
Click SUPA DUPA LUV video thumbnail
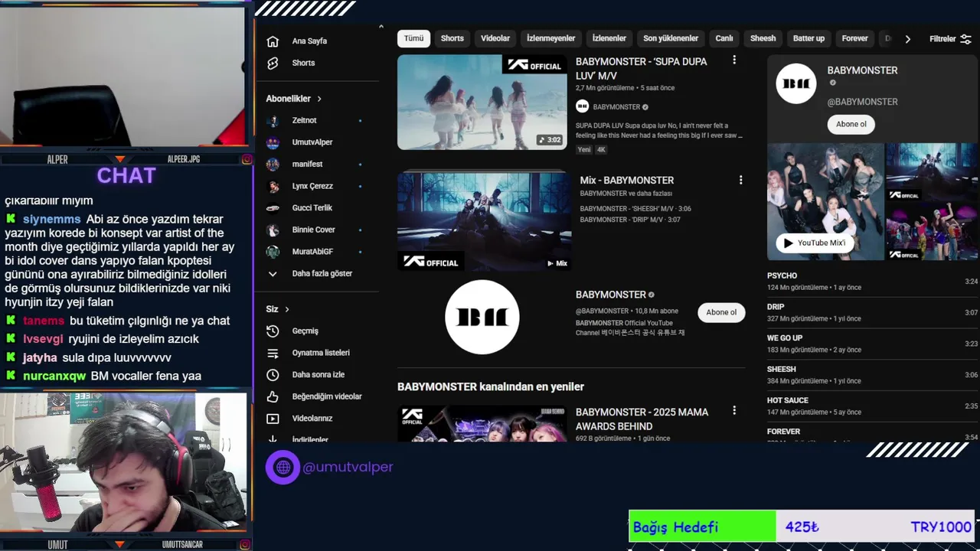click(x=482, y=102)
